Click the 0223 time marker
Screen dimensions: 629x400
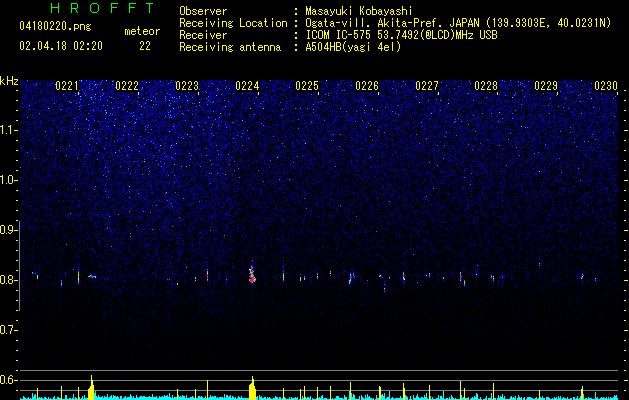(x=187, y=86)
